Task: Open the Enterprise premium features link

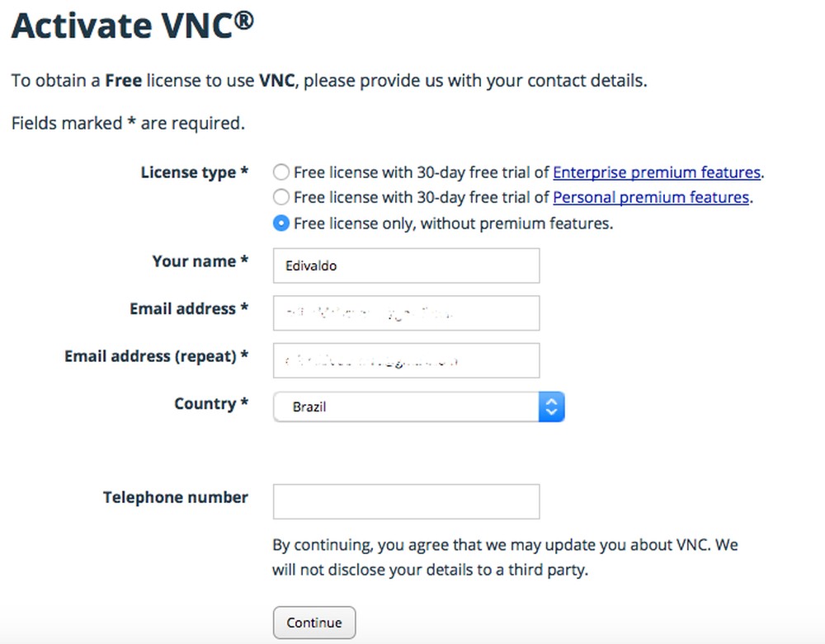Action: coord(657,172)
